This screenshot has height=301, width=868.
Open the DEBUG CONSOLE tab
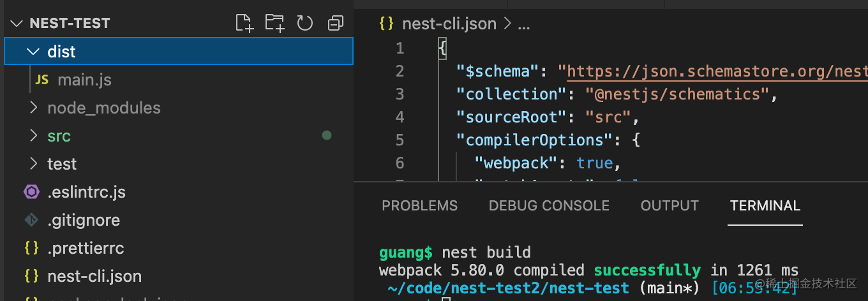coord(549,206)
